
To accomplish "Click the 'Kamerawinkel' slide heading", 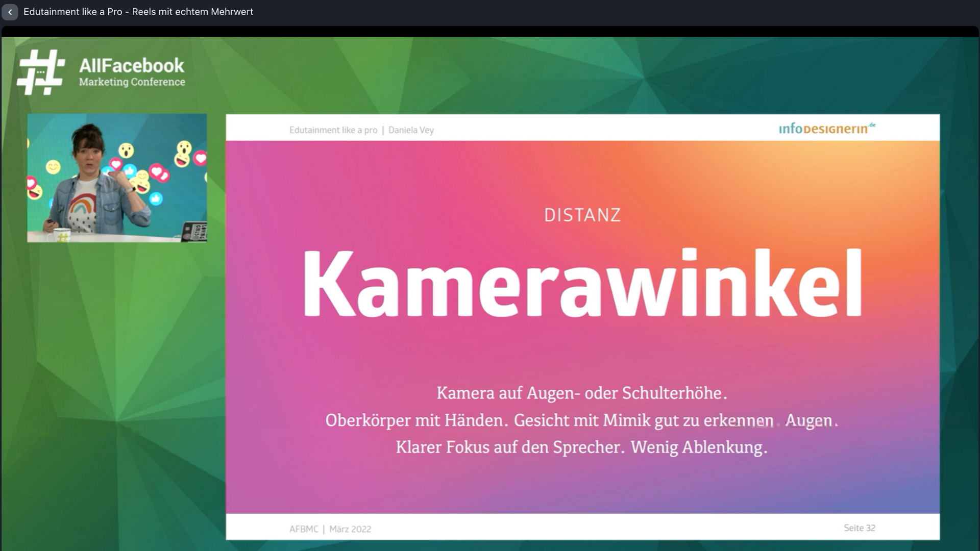I will point(582,284).
